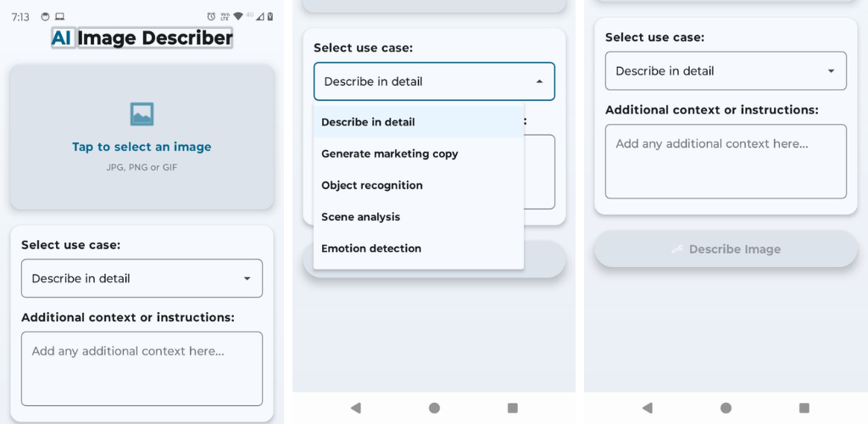Click the alarm clock icon in status bar
Image resolution: width=868 pixels, height=424 pixels.
[211, 17]
